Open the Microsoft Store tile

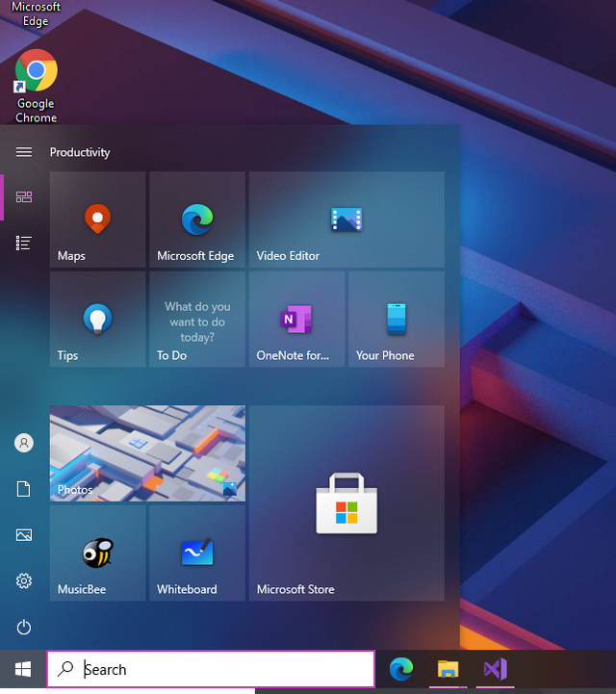(x=346, y=503)
